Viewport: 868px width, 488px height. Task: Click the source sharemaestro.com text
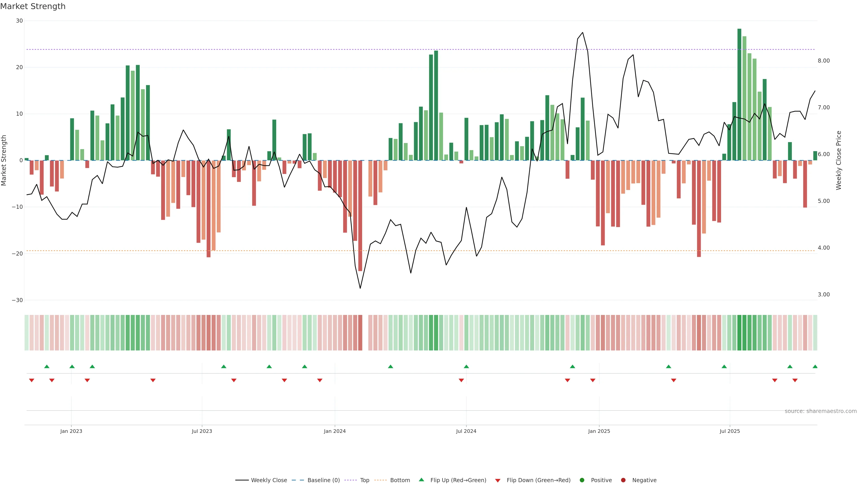(x=821, y=411)
